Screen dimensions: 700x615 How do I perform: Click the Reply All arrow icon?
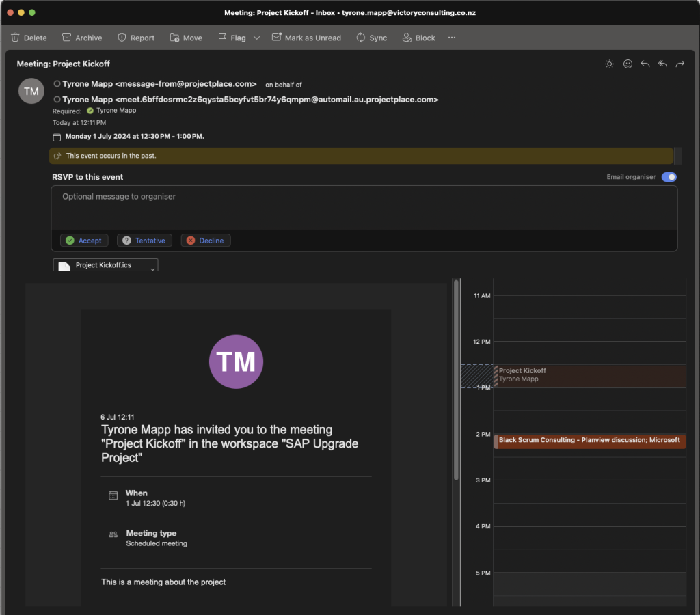pyautogui.click(x=662, y=64)
